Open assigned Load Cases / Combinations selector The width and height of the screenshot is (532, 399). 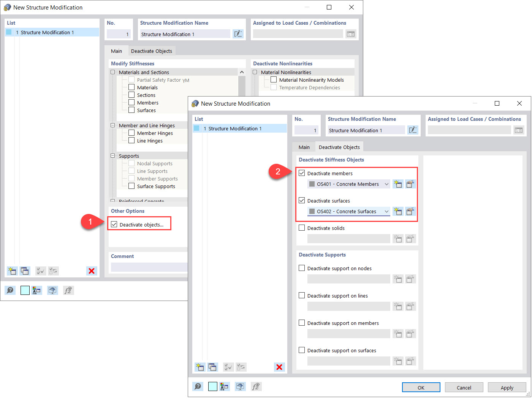coord(519,130)
